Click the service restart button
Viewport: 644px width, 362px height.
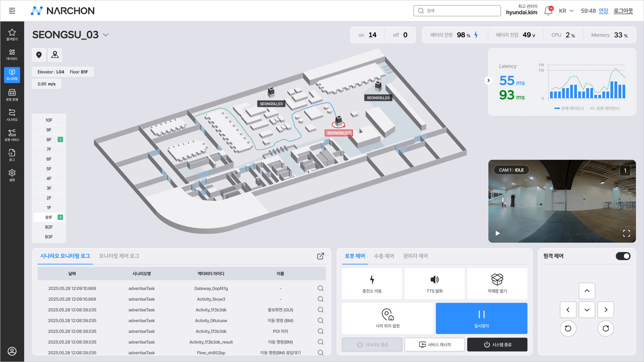(435, 345)
